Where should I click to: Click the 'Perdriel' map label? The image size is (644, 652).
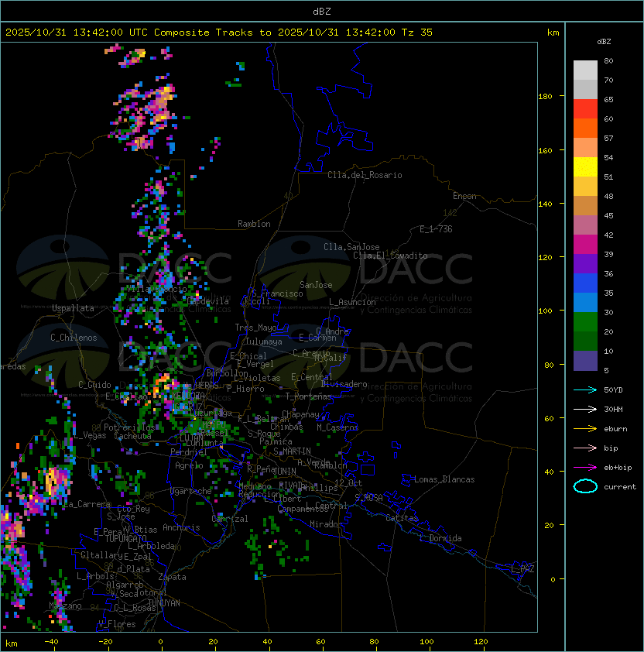[189, 451]
